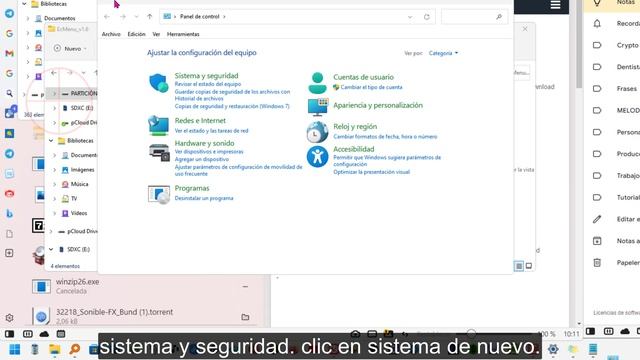Screen dimensions: 640x360
Task: Expand Vídeos in Explorer tree
Action: pos(54,213)
